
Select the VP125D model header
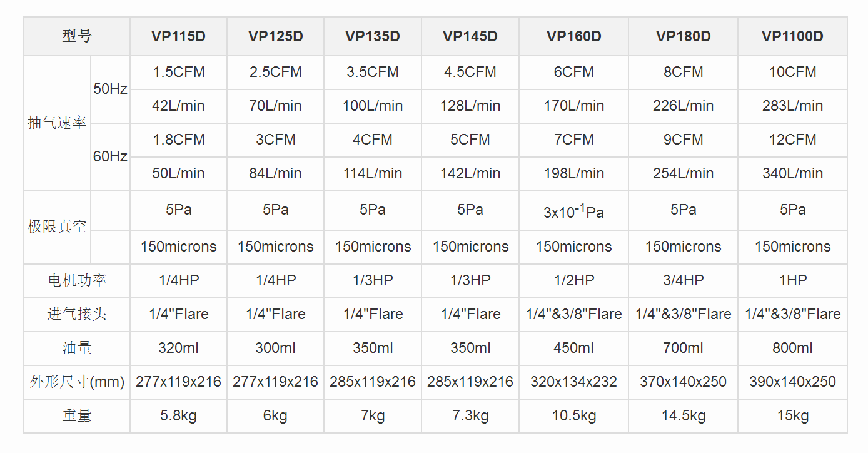[275, 36]
